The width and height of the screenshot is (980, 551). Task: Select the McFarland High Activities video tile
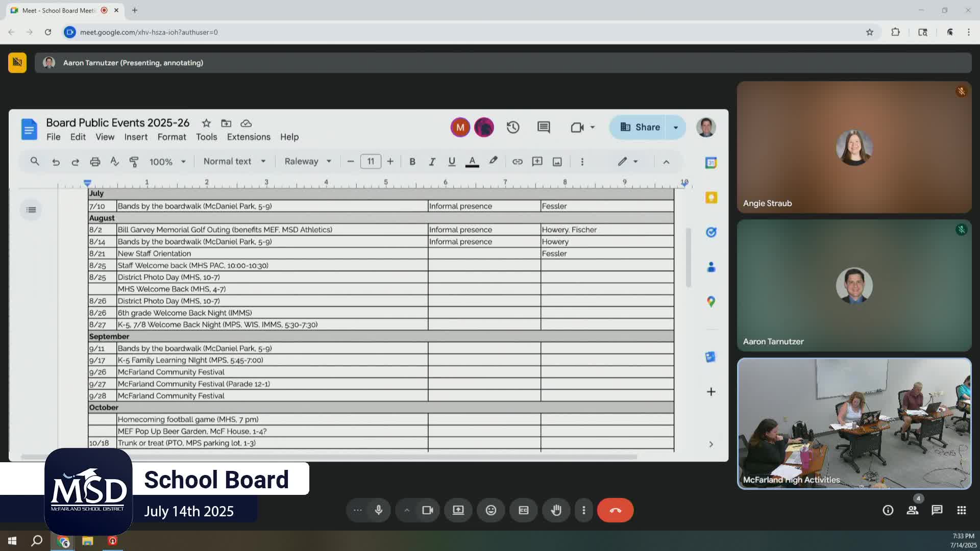(x=854, y=423)
